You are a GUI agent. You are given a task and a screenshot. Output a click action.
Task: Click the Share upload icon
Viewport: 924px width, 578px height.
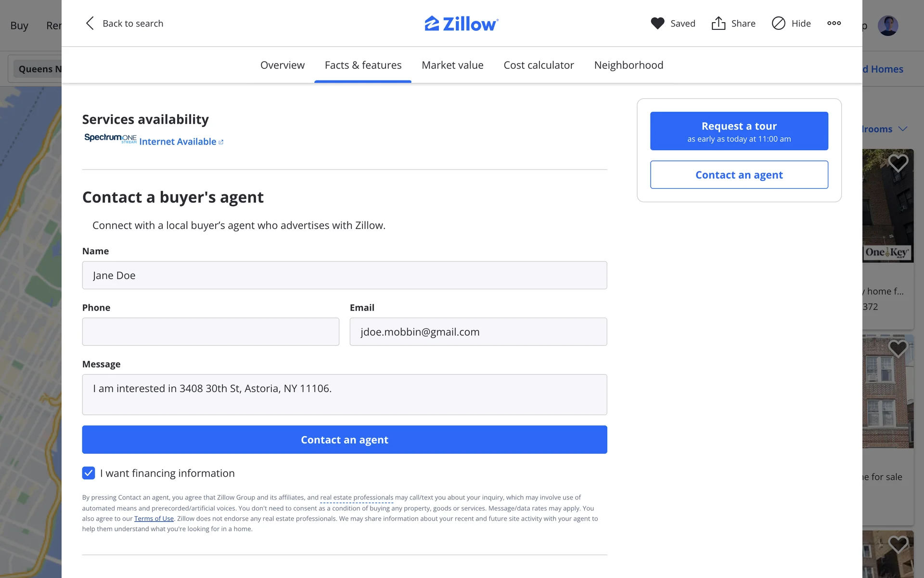[719, 23]
